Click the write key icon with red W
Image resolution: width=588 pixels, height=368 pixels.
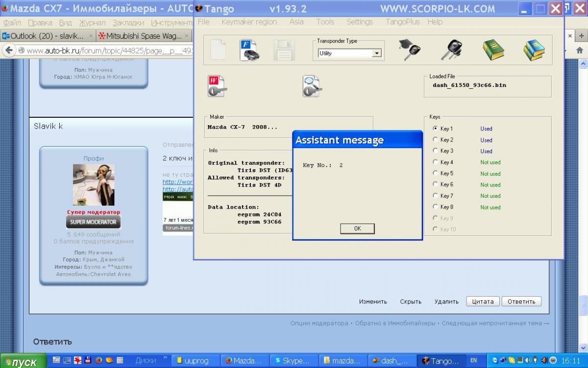[x=217, y=86]
